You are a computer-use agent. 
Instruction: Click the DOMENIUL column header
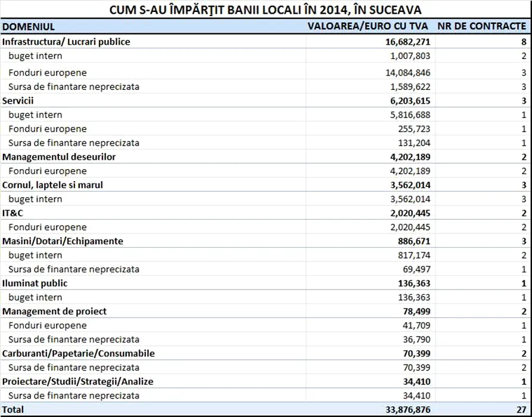(x=29, y=26)
